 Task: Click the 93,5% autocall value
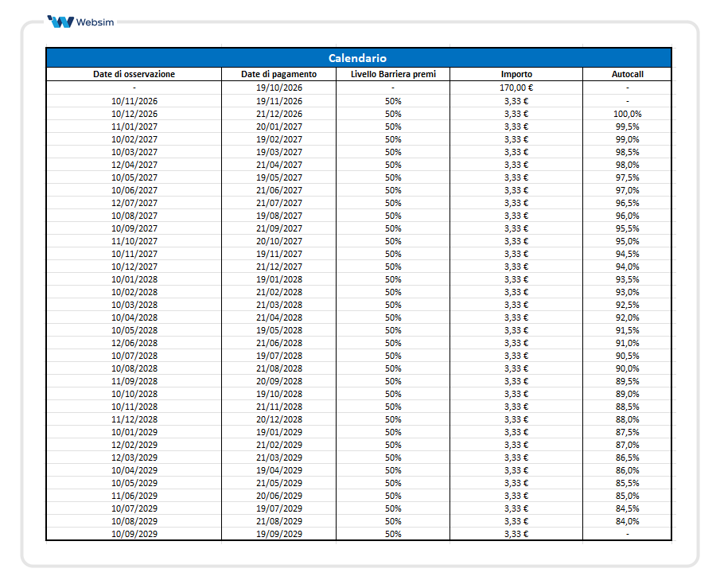pos(627,279)
